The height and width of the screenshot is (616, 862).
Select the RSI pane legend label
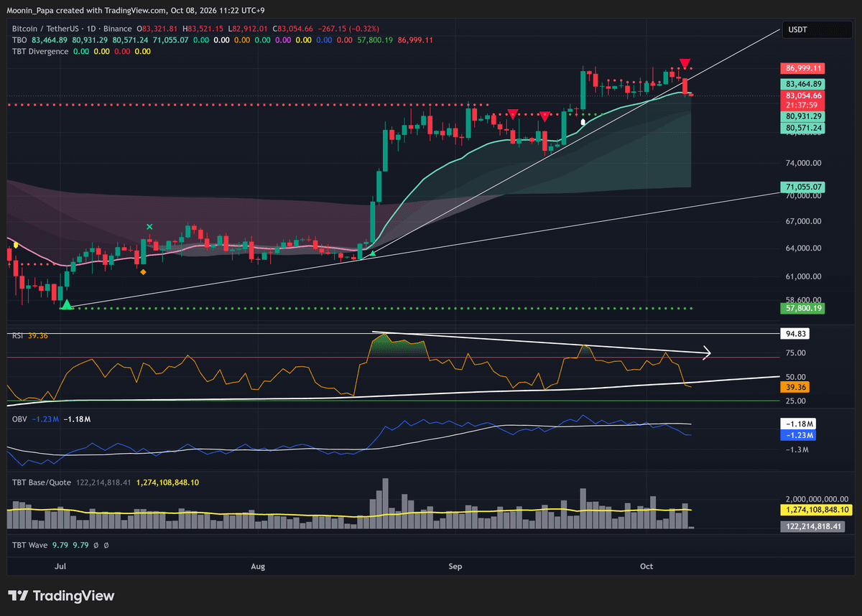[x=18, y=335]
